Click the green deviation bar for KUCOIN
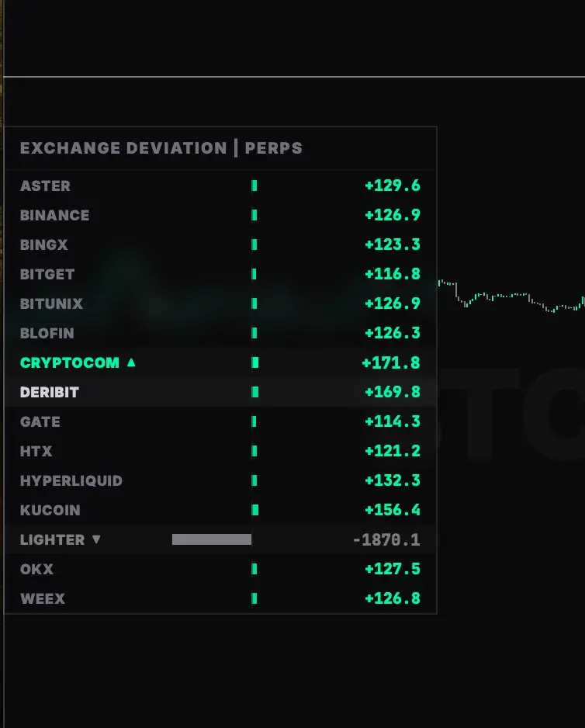The width and height of the screenshot is (585, 728). (x=255, y=510)
